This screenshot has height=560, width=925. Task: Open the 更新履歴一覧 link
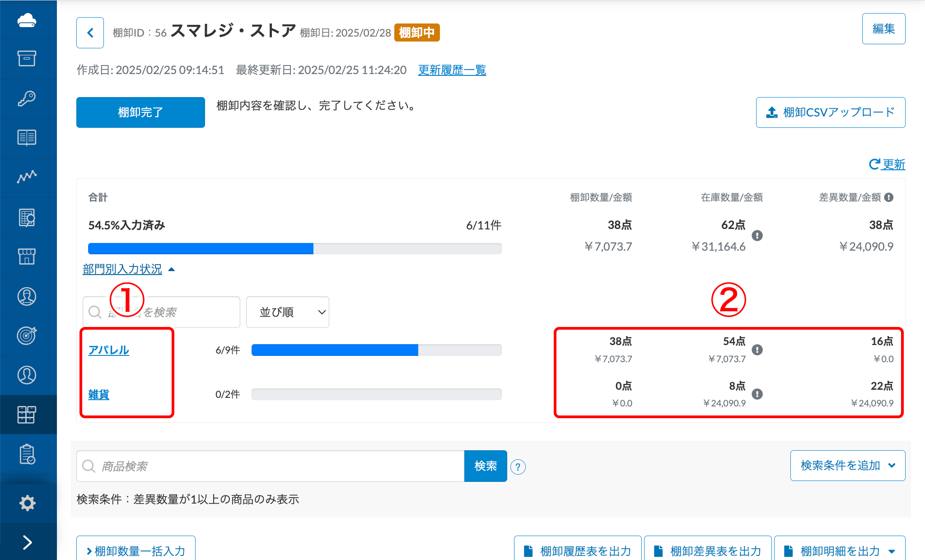click(x=452, y=70)
